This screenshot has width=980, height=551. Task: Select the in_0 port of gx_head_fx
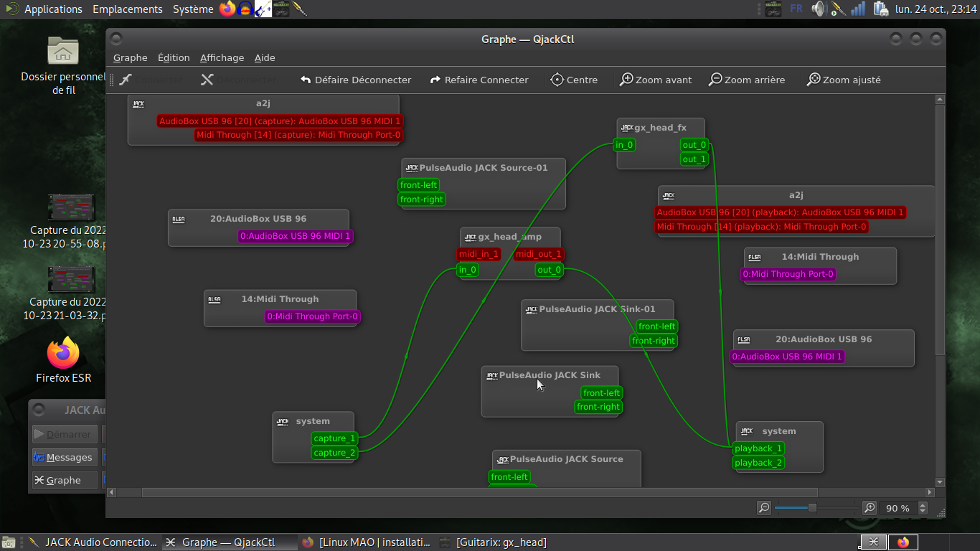pyautogui.click(x=624, y=145)
